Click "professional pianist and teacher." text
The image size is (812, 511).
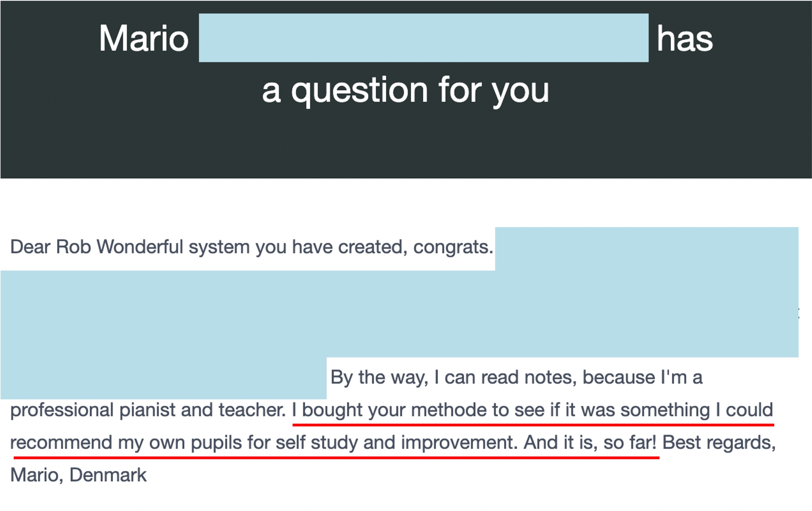point(148,411)
